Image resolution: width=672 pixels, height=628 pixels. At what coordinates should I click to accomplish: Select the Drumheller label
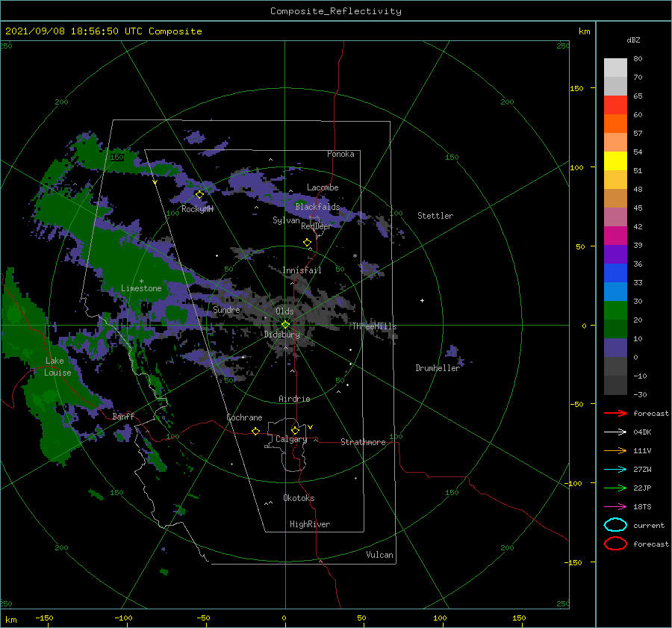click(438, 368)
